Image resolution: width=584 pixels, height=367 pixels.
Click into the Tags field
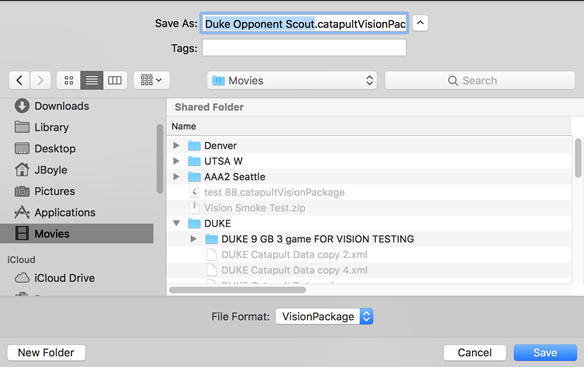[304, 48]
